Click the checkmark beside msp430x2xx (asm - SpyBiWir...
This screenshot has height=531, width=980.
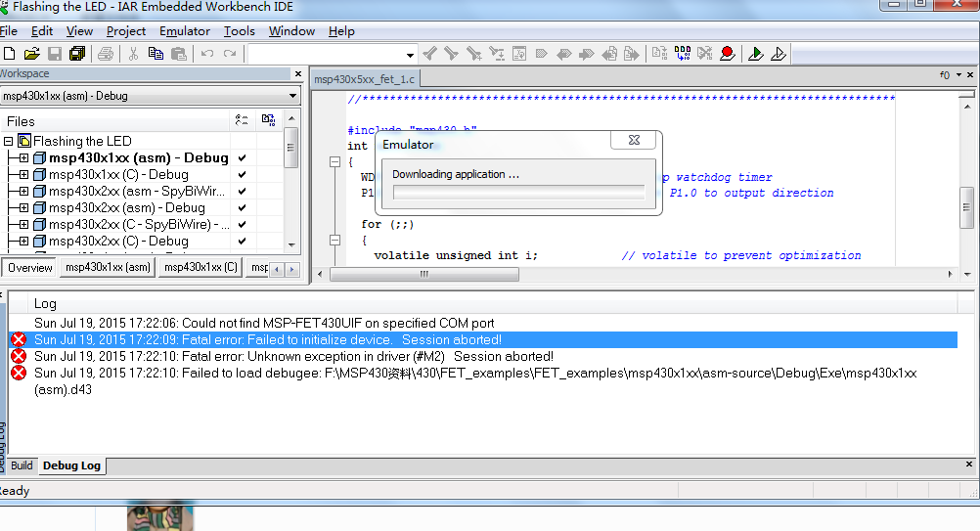click(242, 191)
